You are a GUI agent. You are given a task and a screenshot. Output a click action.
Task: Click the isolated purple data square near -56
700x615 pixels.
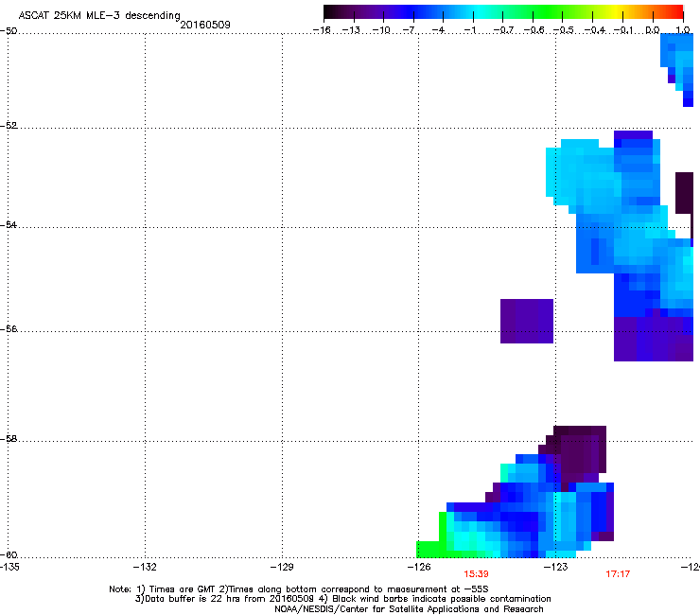pos(527,321)
